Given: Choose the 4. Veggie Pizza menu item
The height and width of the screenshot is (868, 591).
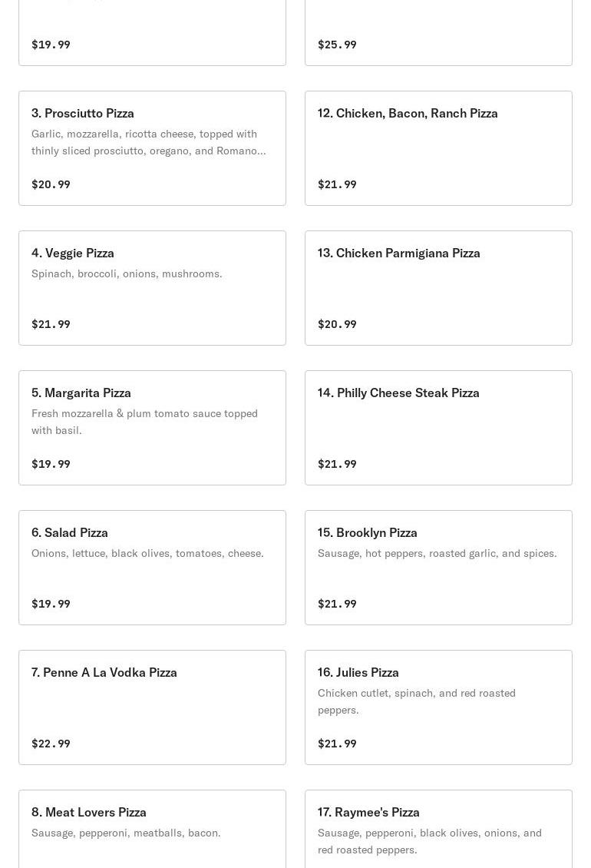Looking at the screenshot, I should (152, 288).
